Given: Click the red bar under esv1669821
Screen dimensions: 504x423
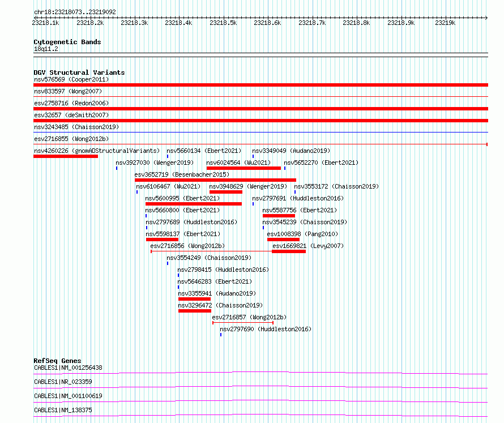Looking at the screenshot, I should [289, 251].
